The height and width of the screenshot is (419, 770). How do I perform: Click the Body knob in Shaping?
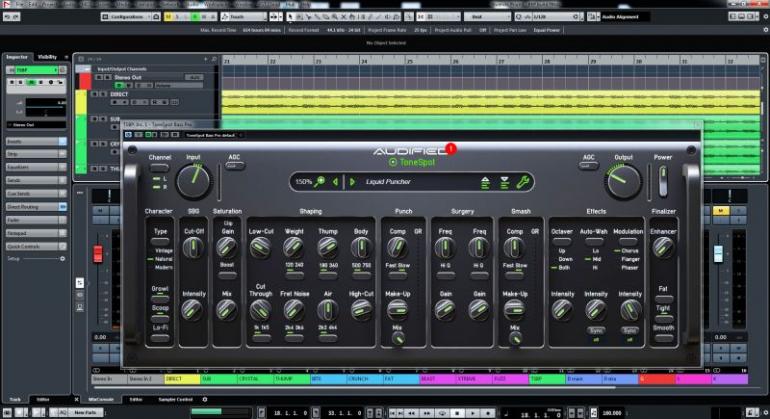click(361, 248)
